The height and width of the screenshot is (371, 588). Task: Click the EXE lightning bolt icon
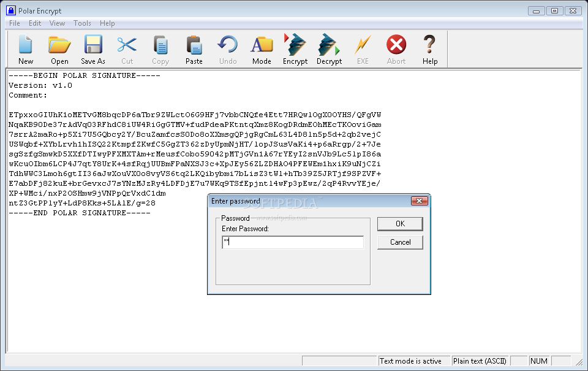[x=363, y=45]
